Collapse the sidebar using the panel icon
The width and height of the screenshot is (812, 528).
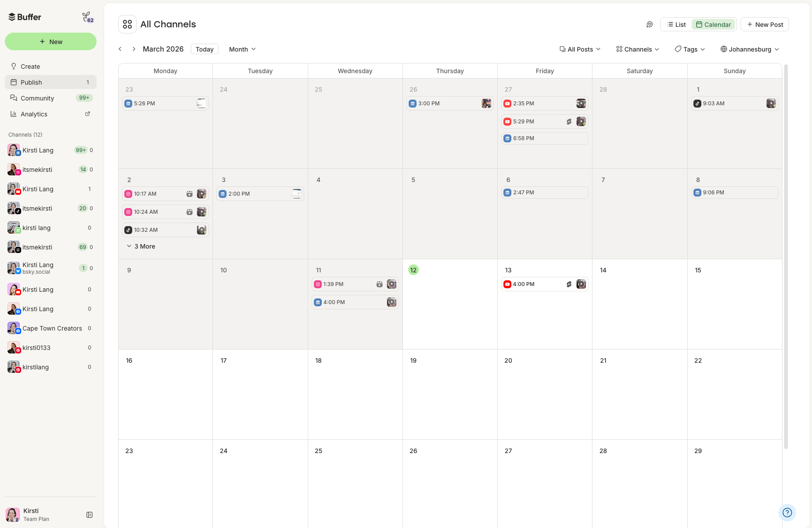click(89, 514)
